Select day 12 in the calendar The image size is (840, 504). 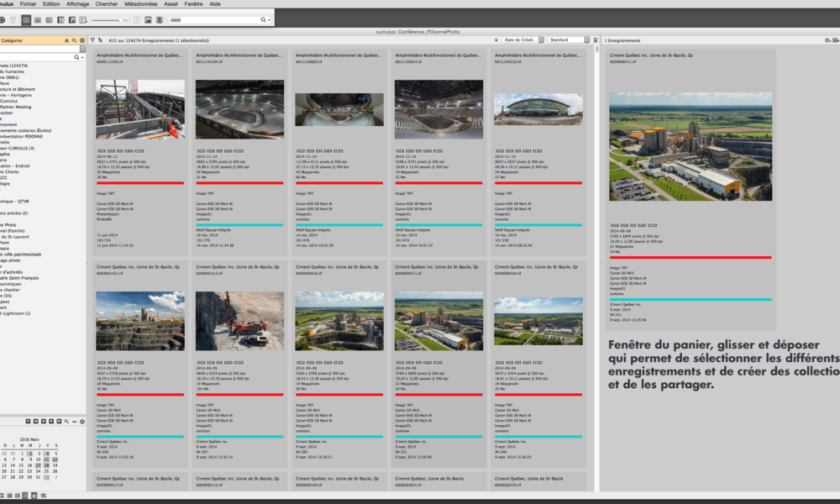[x=55, y=459]
